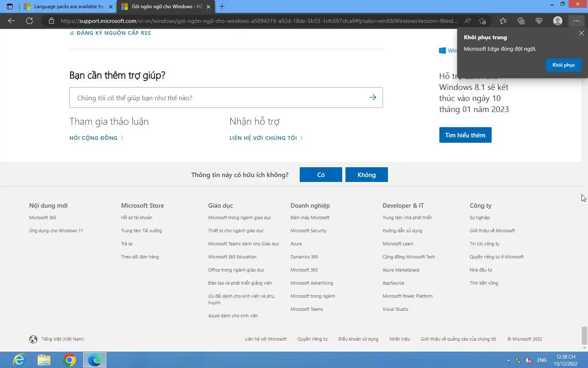The height and width of the screenshot is (368, 588).
Task: Dismiss the Khôi phục trang popup
Action: tap(581, 33)
